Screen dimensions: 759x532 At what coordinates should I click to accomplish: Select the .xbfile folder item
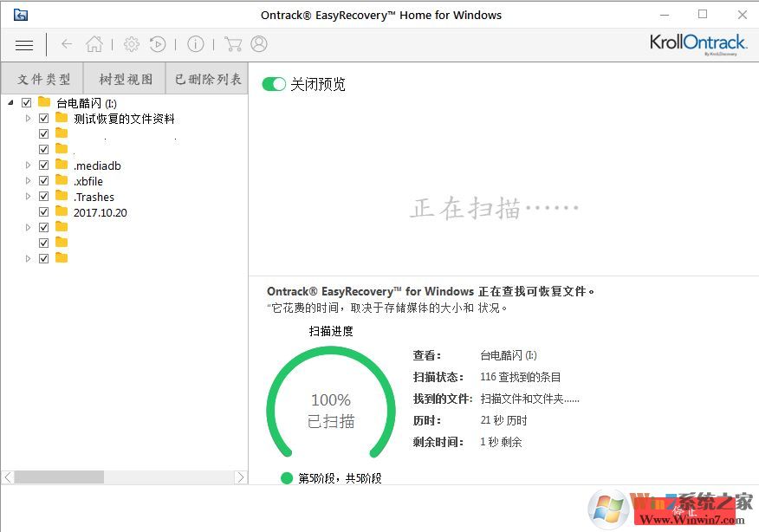point(89,180)
